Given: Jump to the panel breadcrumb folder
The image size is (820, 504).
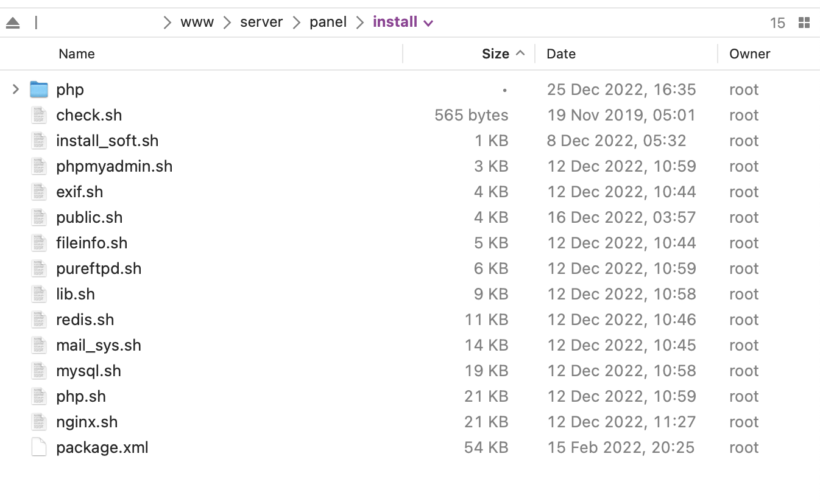Looking at the screenshot, I should pos(328,23).
